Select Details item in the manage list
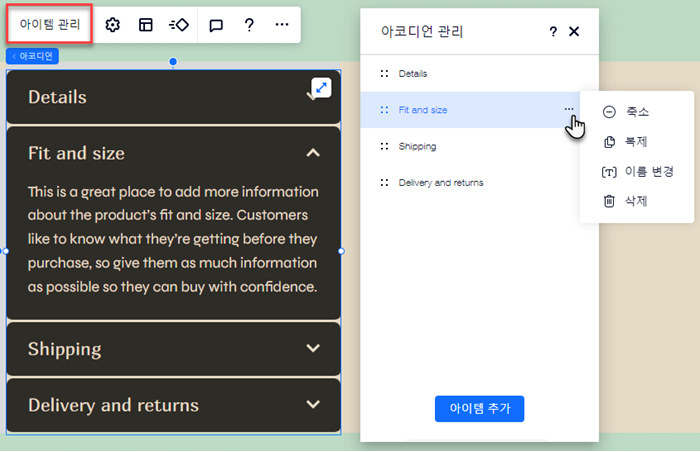 coord(412,74)
